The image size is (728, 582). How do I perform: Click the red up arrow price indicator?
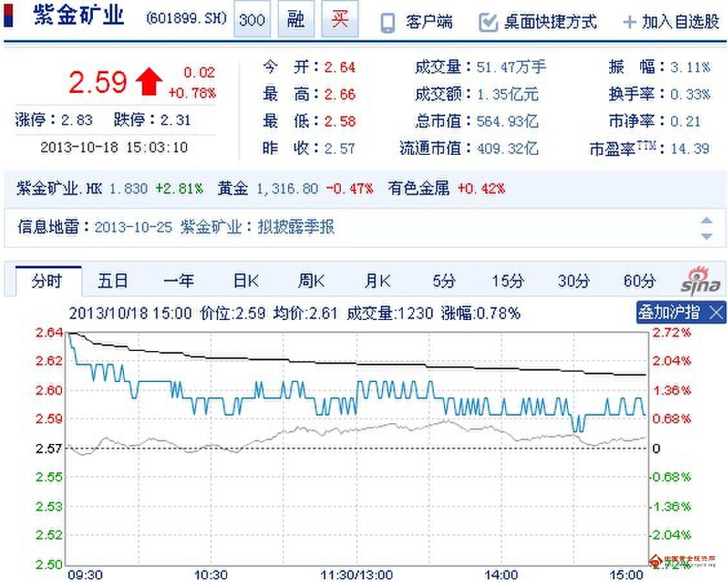tap(148, 82)
